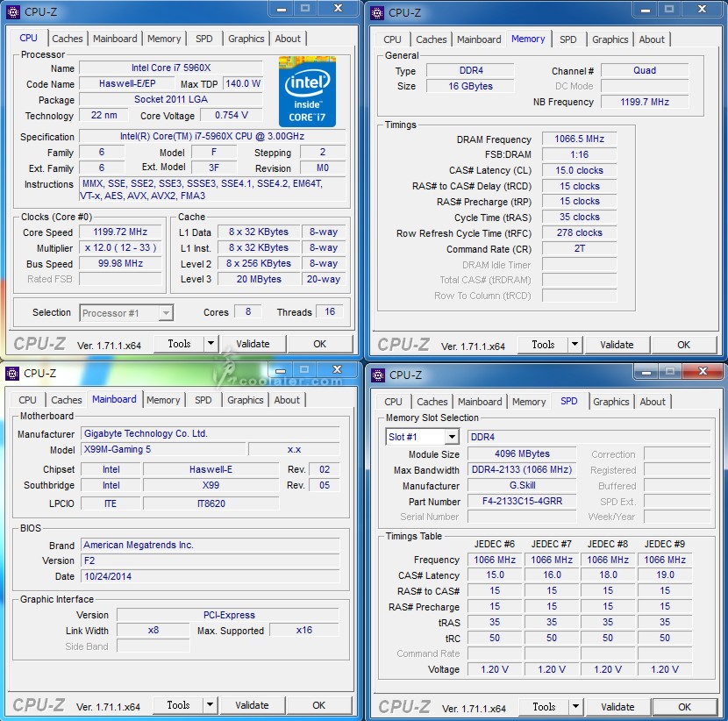Close the SPD tab CPU-Z window
This screenshot has height=721, width=728.
point(703,371)
